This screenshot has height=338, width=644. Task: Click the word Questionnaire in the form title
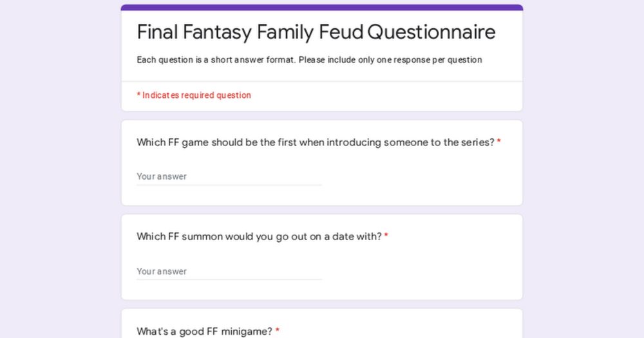coord(431,32)
